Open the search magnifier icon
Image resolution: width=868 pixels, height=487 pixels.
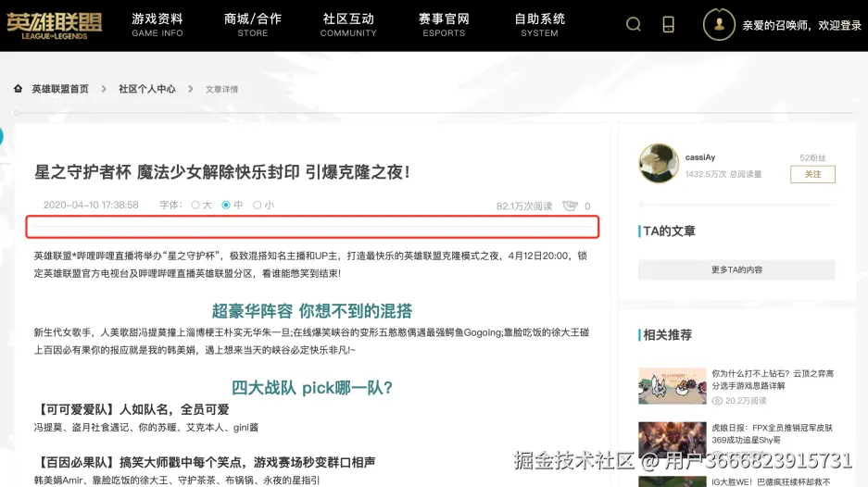(634, 24)
